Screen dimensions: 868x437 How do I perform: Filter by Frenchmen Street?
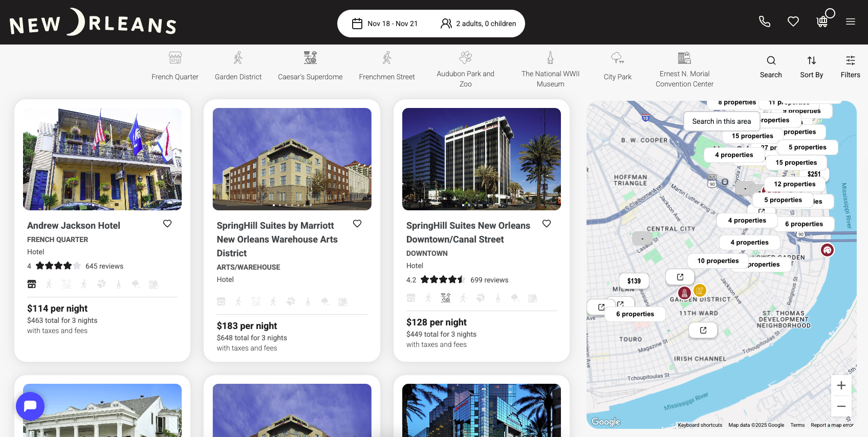387,66
